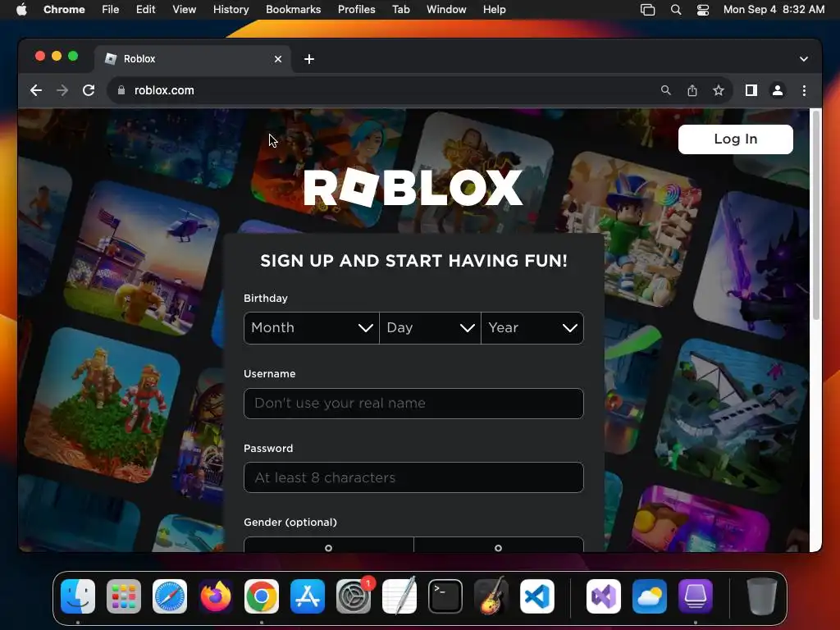Open the zoom magnifier in address bar

[x=665, y=90]
